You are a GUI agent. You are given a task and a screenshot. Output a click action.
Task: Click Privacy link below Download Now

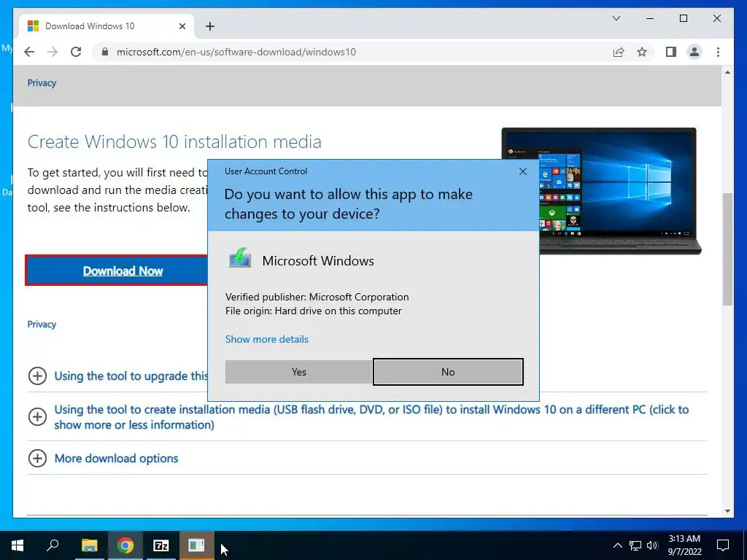pyautogui.click(x=42, y=324)
